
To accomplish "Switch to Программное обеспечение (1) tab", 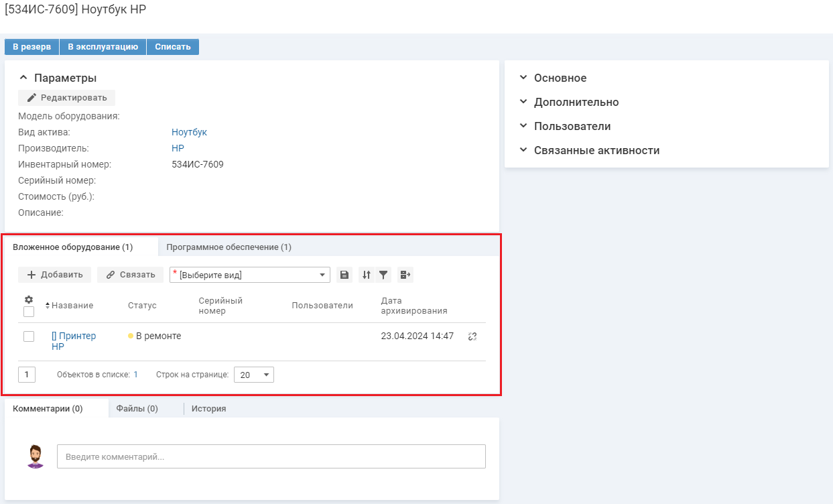I will (229, 247).
